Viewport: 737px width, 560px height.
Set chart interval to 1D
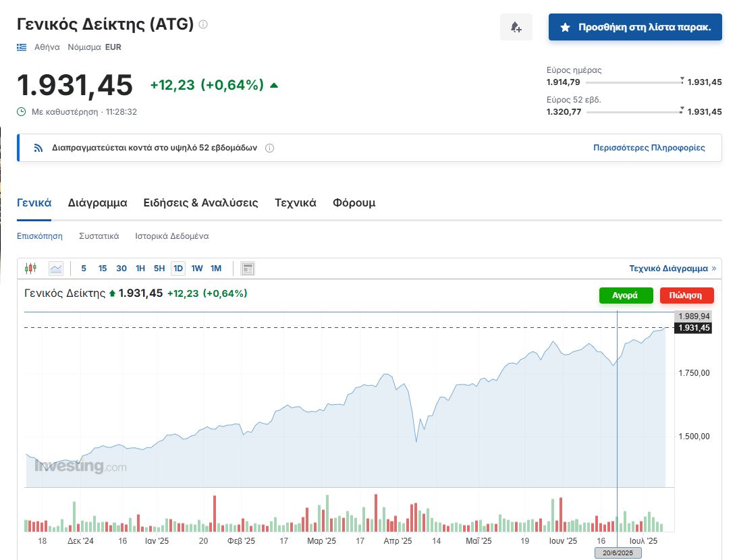[x=178, y=269]
